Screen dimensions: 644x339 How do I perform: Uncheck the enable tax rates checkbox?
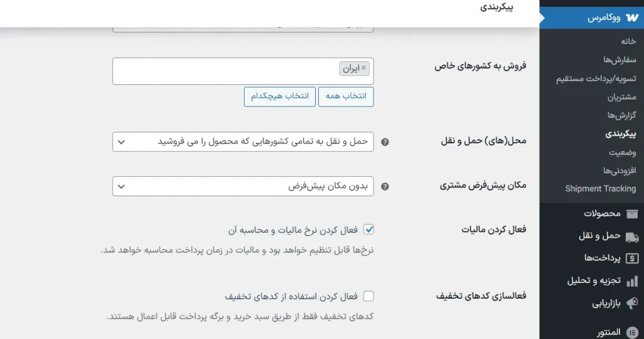point(369,230)
